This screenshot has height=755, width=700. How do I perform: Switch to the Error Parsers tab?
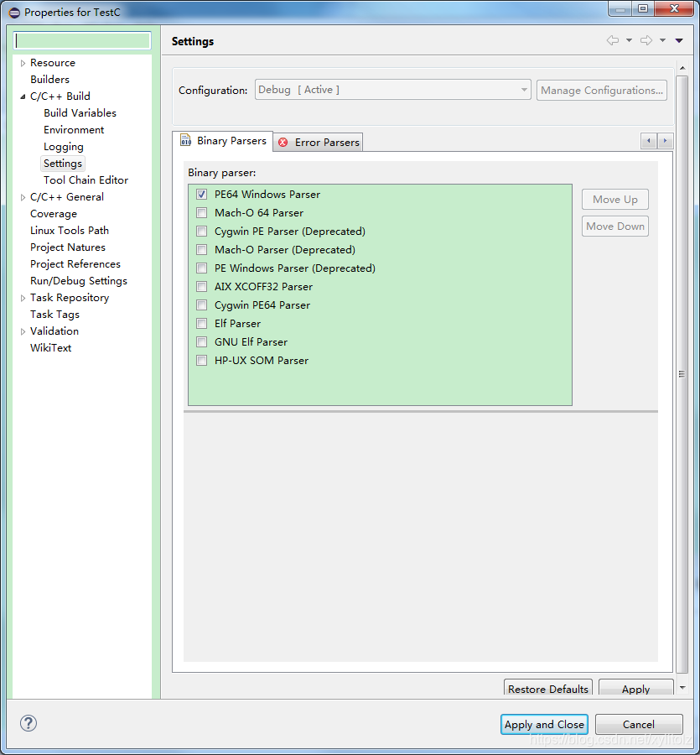click(325, 142)
